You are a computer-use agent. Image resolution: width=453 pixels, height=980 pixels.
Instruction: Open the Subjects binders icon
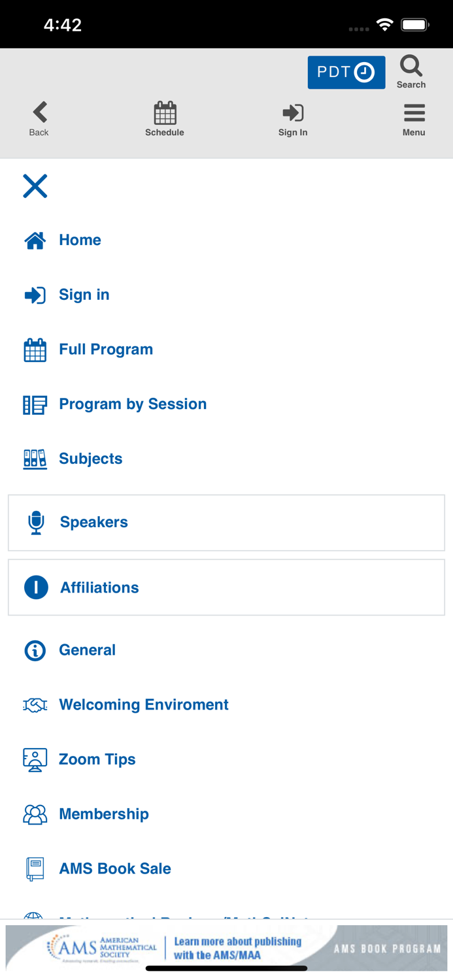35,459
